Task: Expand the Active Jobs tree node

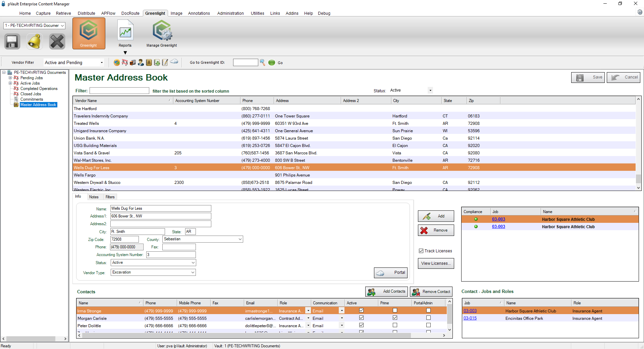Action: pyautogui.click(x=10, y=83)
